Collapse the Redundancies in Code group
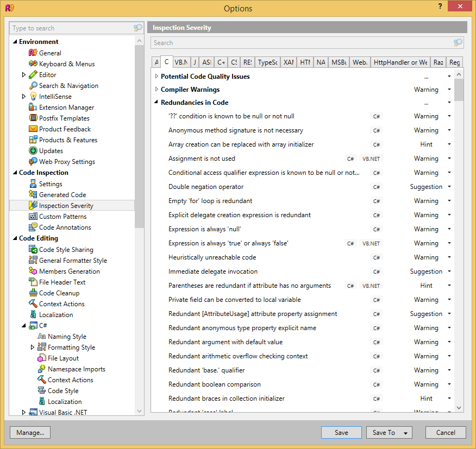Viewport: 476px width, 449px height. (x=156, y=103)
